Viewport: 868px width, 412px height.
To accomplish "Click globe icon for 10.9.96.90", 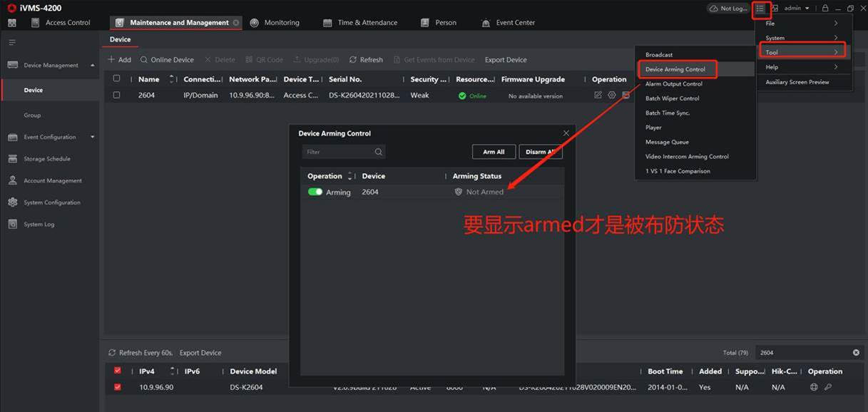I will click(814, 387).
